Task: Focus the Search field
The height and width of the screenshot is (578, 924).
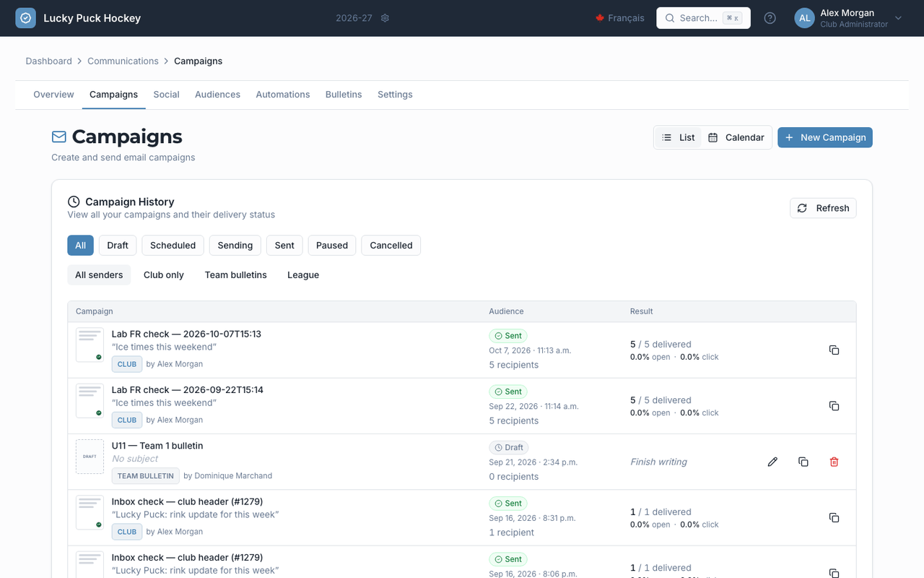Action: (703, 18)
